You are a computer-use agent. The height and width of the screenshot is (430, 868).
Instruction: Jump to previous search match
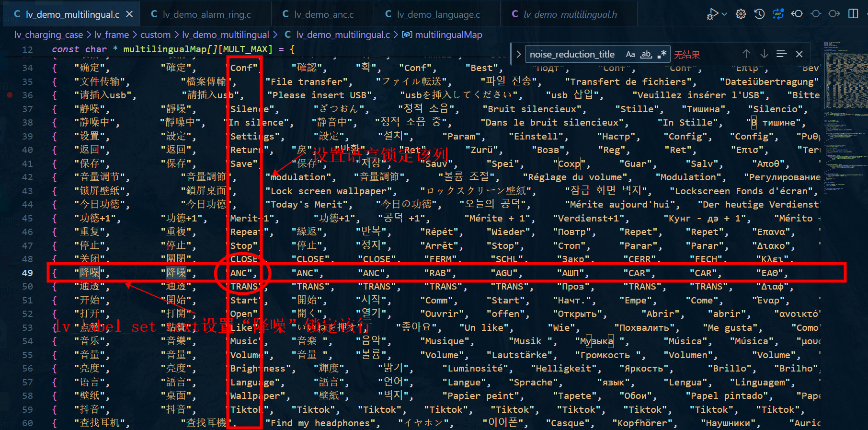[x=746, y=54]
